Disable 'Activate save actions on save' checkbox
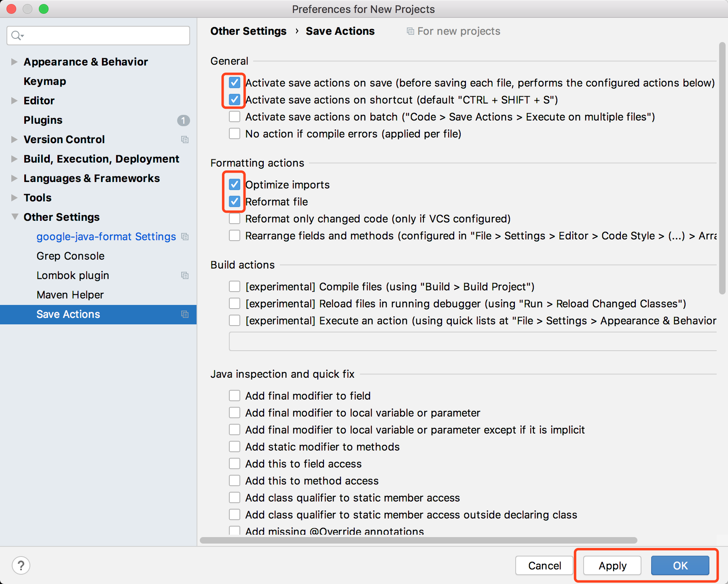 [235, 83]
